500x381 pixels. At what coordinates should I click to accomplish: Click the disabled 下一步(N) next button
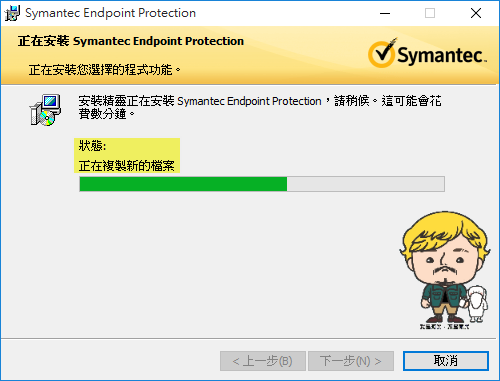point(351,361)
